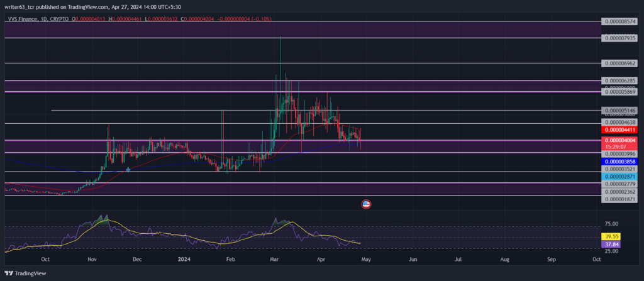This screenshot has height=281, width=644.
Task: Select the 0.000006285 price label
Action: coord(619,80)
